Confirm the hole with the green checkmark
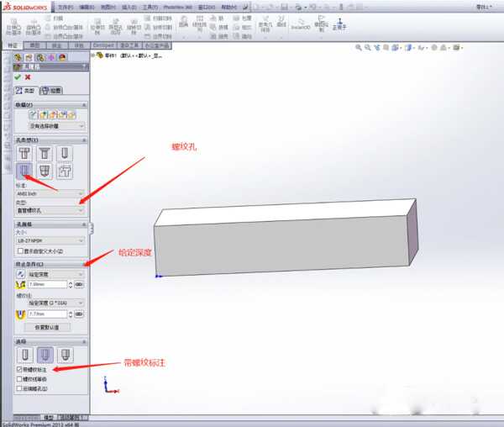The height and width of the screenshot is (427, 504). (18, 77)
